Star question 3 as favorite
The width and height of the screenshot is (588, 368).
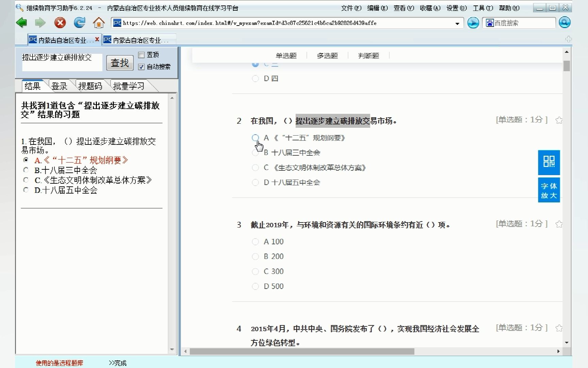[559, 224]
